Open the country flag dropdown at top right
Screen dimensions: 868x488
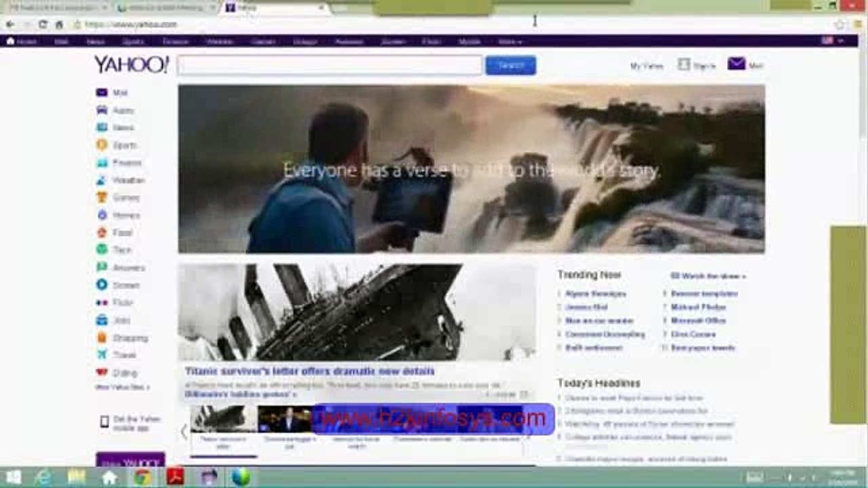(x=831, y=41)
